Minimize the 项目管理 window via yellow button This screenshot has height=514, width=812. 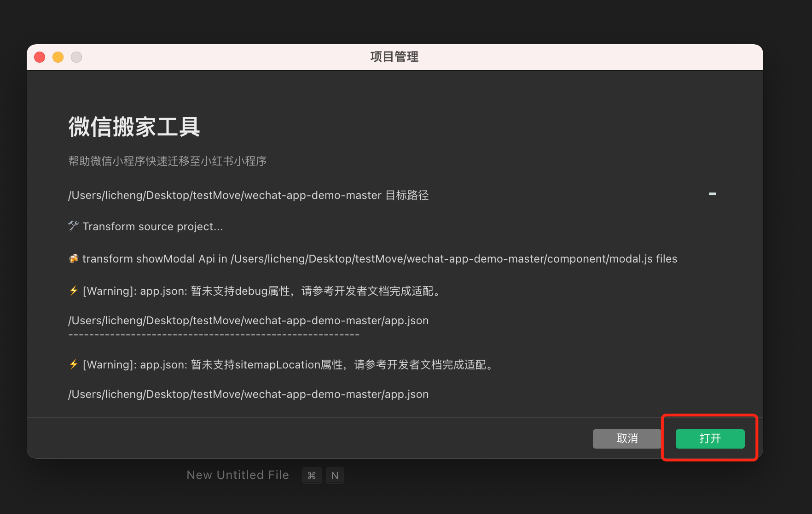58,57
